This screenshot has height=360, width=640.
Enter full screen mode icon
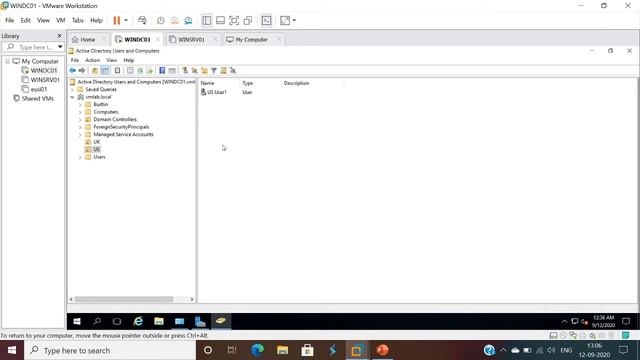[x=234, y=20]
